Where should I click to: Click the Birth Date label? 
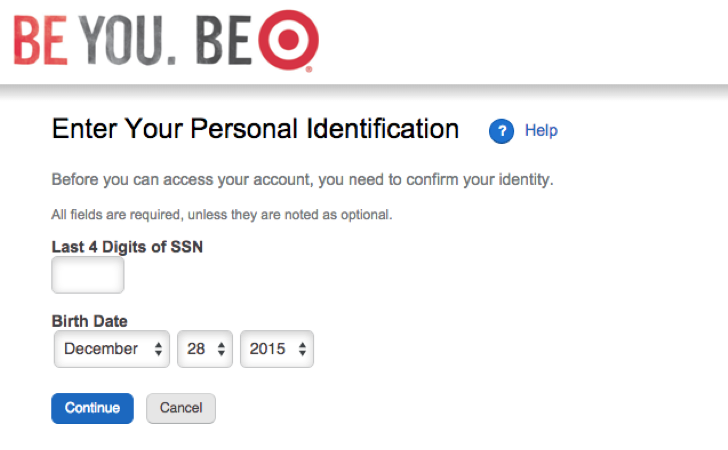click(x=90, y=321)
